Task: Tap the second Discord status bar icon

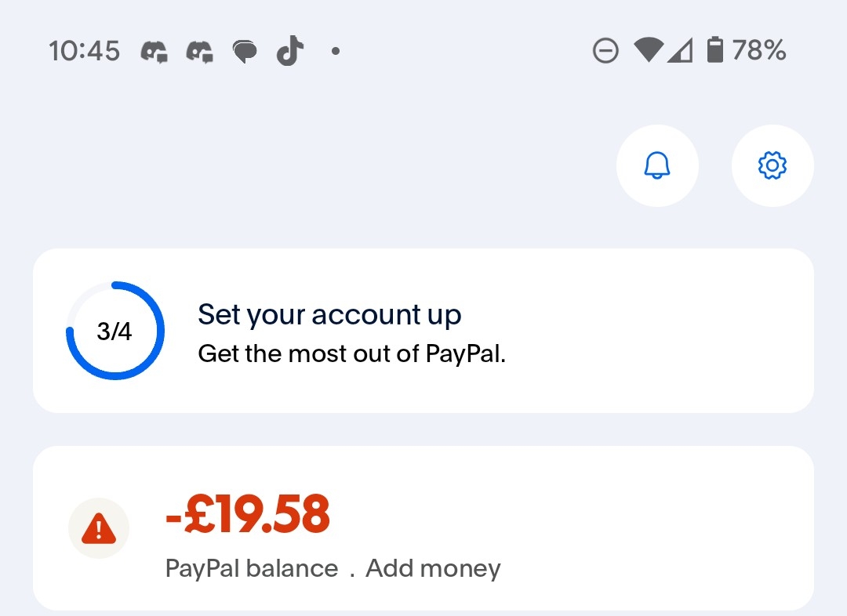Action: coord(200,52)
